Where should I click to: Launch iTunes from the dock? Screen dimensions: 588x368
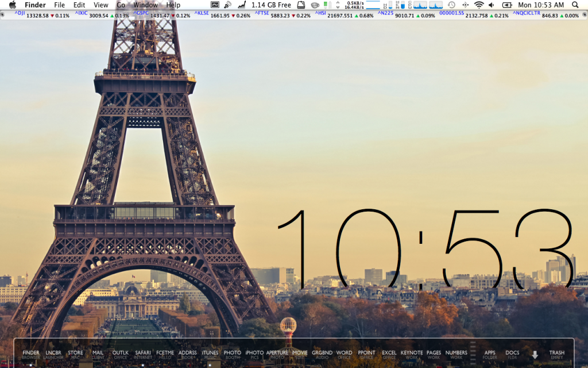[210, 354]
